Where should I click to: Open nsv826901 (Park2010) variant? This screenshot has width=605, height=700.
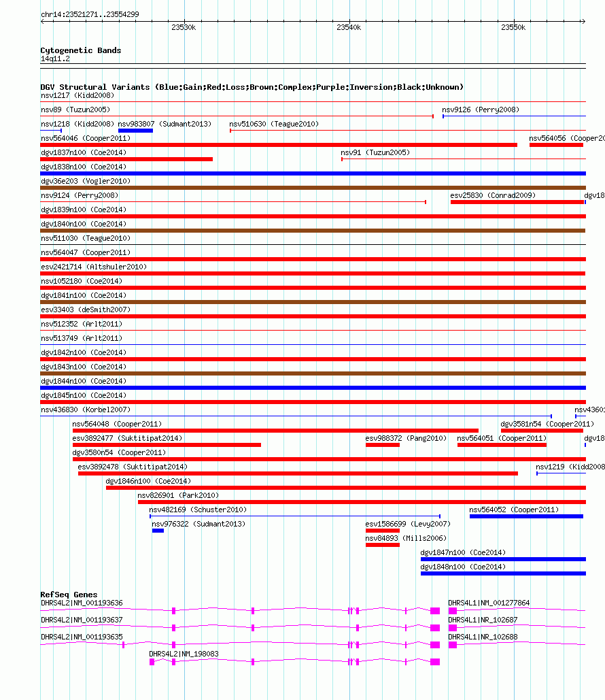pyautogui.click(x=178, y=495)
